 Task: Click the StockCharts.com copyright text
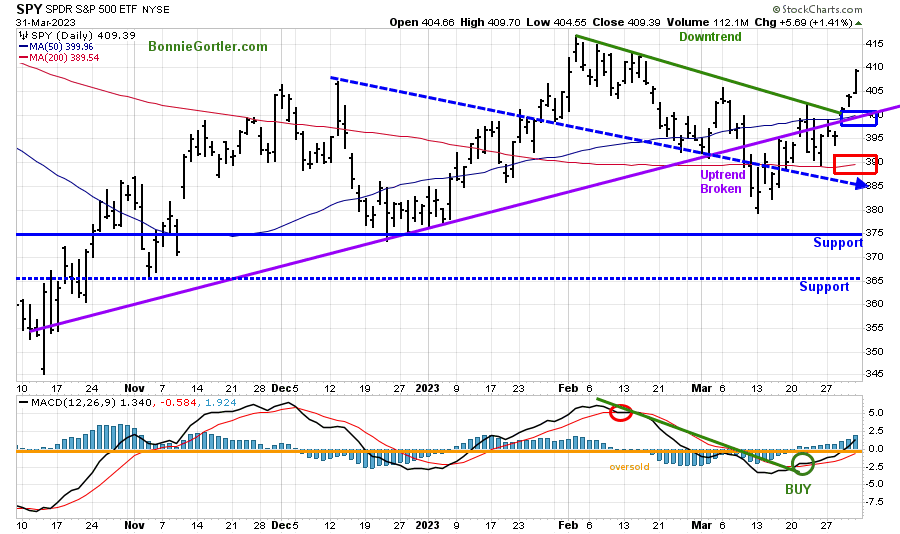coord(817,9)
